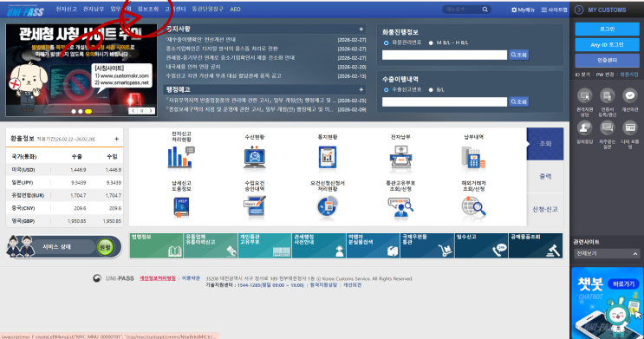
Task: Open the 수신현황 laptop mail icon
Action: [254, 157]
